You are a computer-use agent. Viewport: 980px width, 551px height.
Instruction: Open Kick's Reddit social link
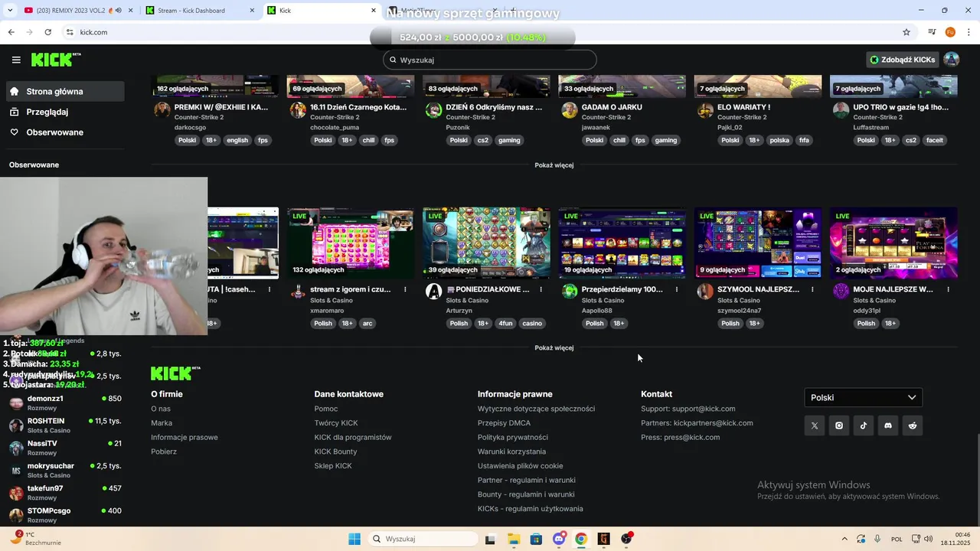pos(912,425)
